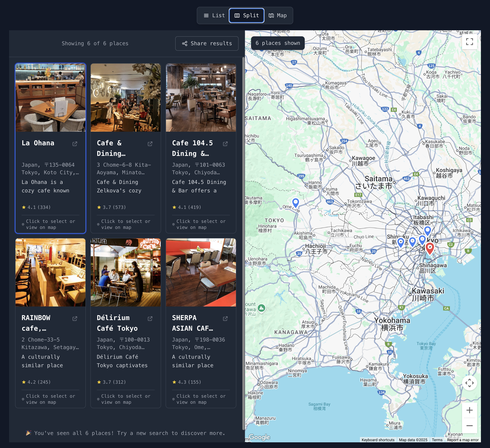Click Share results button
Screen dimensions: 490x448
[x=207, y=44]
